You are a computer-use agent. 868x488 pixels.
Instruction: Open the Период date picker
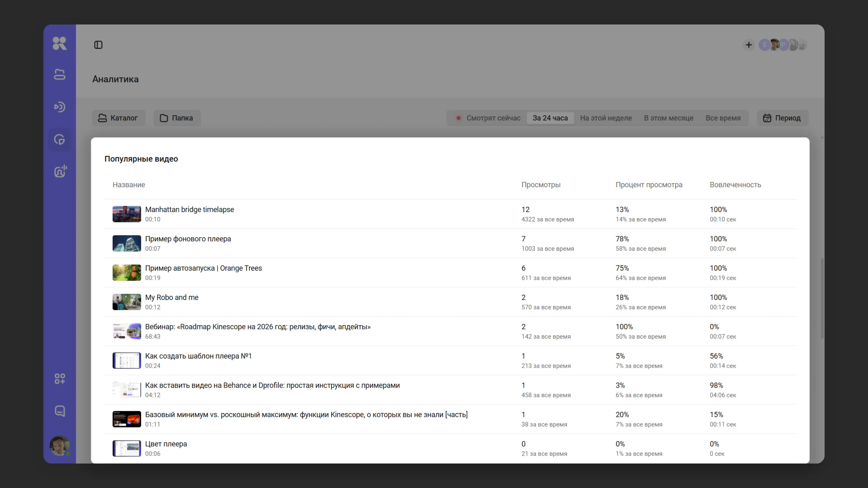point(782,118)
